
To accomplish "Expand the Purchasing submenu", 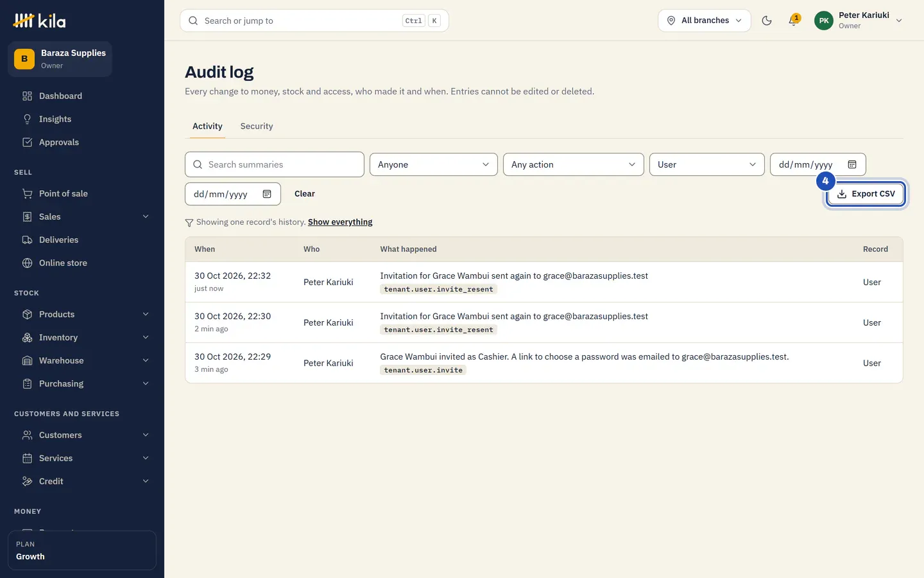I will pos(146,383).
